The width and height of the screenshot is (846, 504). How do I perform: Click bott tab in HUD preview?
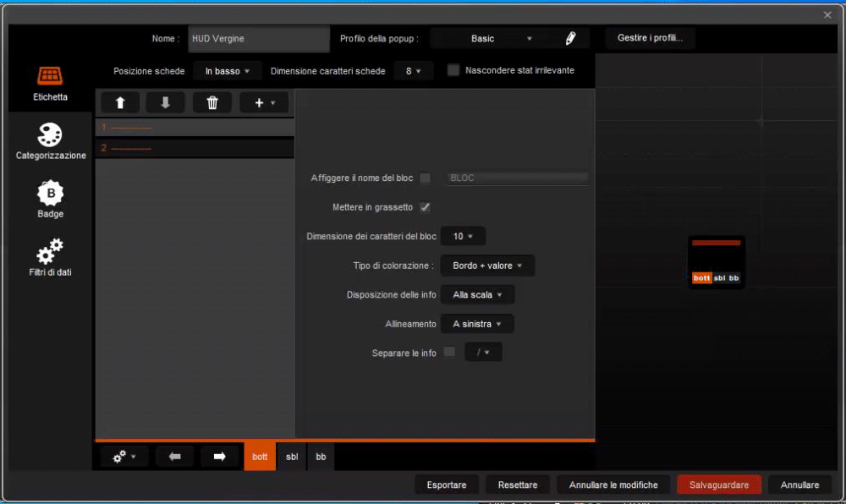[x=701, y=278]
